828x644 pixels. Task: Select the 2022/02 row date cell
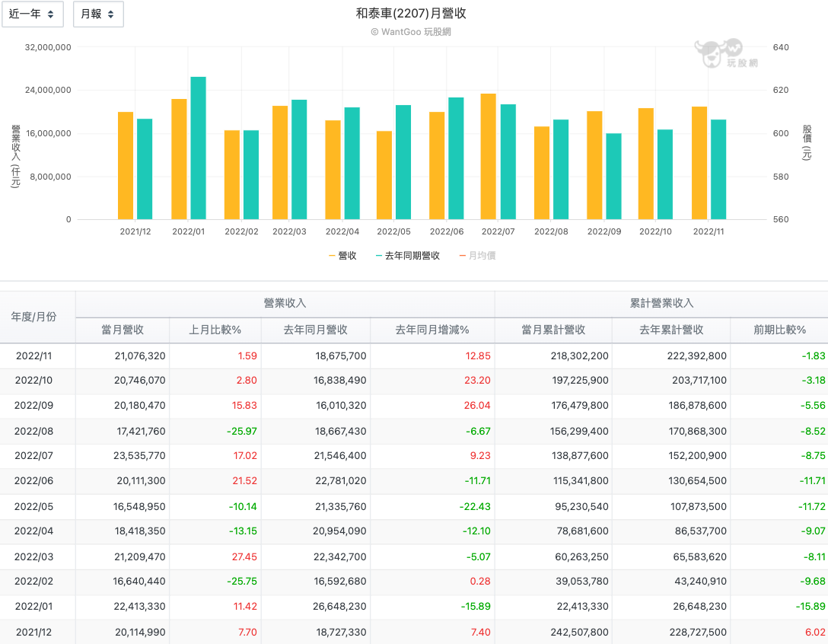(33, 581)
